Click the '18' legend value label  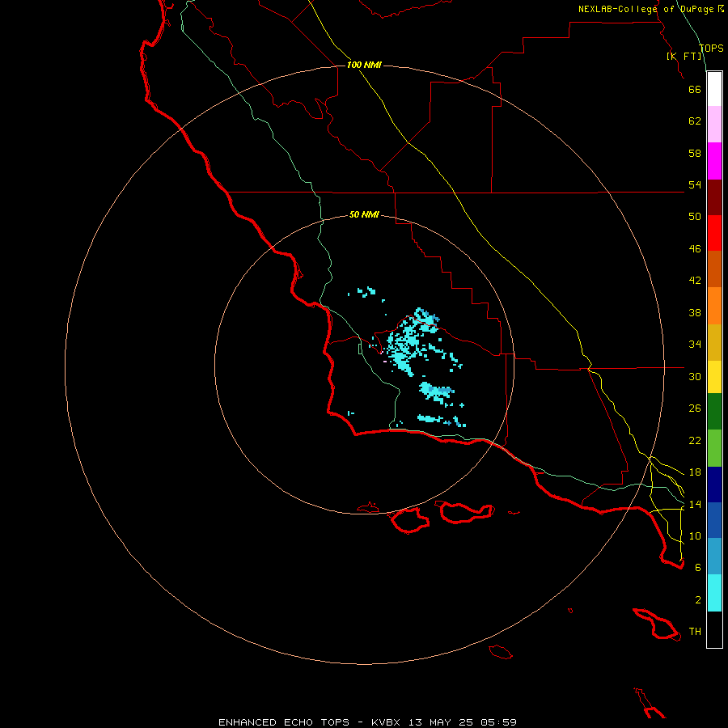[x=695, y=472]
